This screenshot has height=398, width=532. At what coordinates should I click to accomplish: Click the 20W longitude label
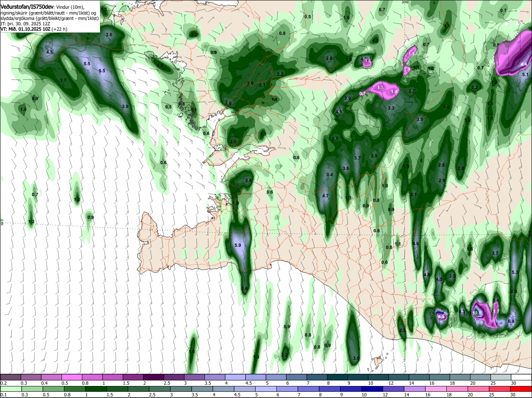[405, 2]
